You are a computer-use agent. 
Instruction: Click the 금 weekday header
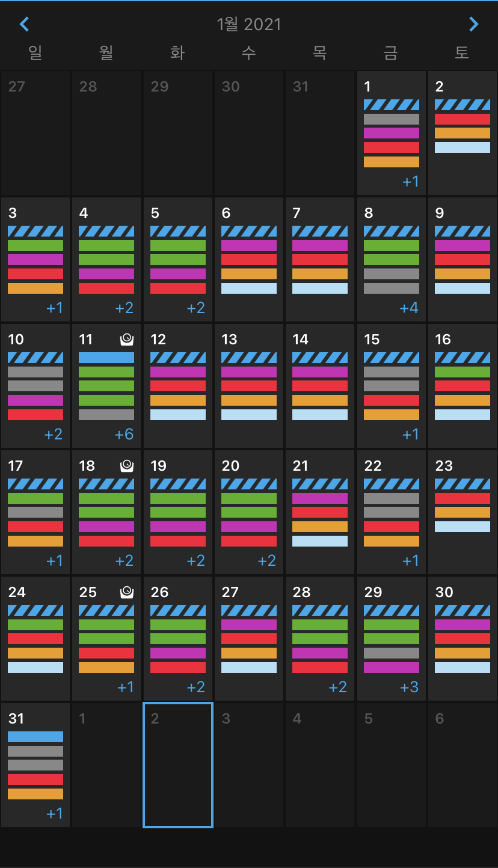[391, 52]
